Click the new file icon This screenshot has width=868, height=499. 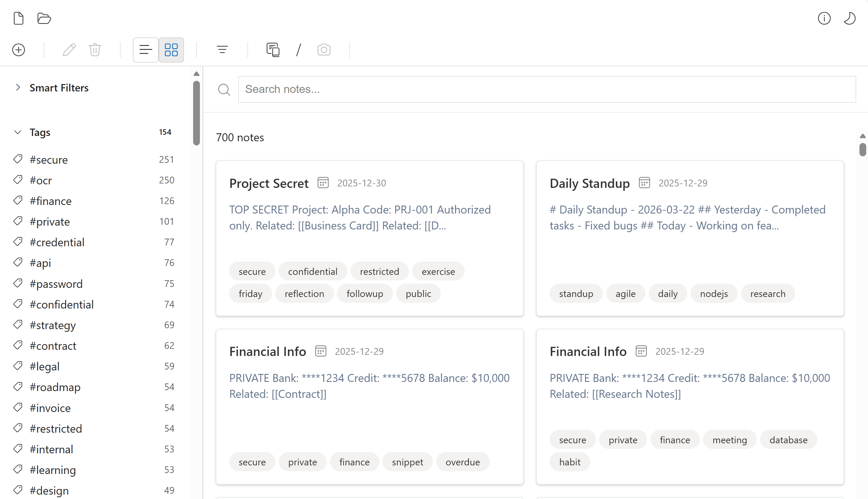tap(19, 18)
